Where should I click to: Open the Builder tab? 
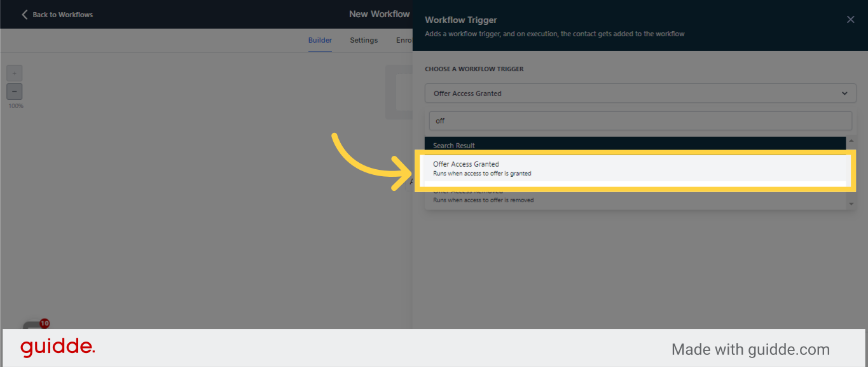(x=320, y=40)
